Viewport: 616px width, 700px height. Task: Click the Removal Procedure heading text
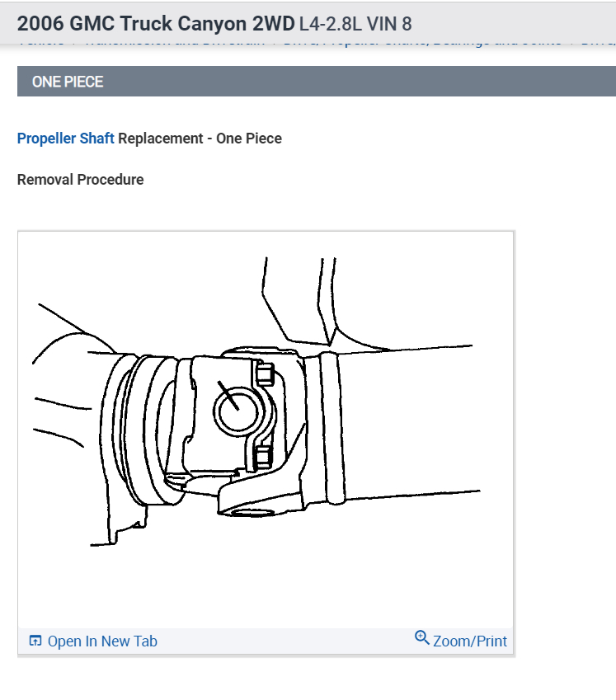coord(80,180)
